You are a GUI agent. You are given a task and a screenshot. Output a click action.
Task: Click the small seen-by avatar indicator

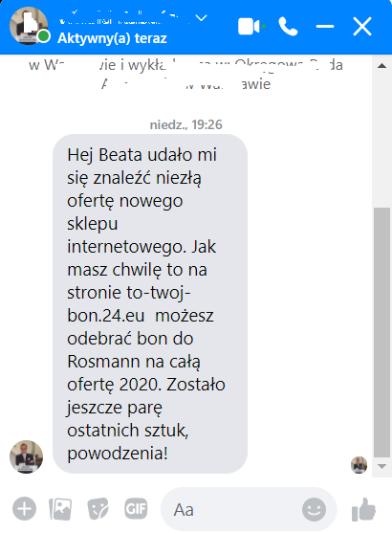click(359, 465)
